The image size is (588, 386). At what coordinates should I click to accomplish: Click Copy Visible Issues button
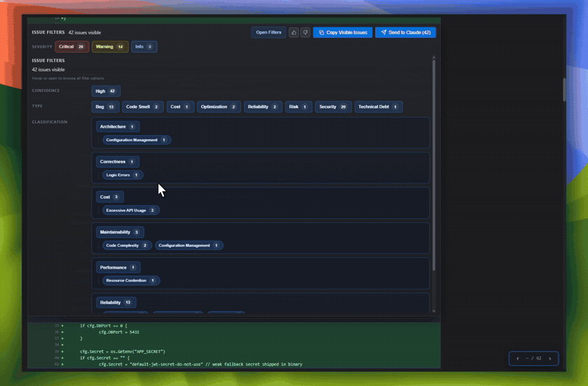pos(343,33)
